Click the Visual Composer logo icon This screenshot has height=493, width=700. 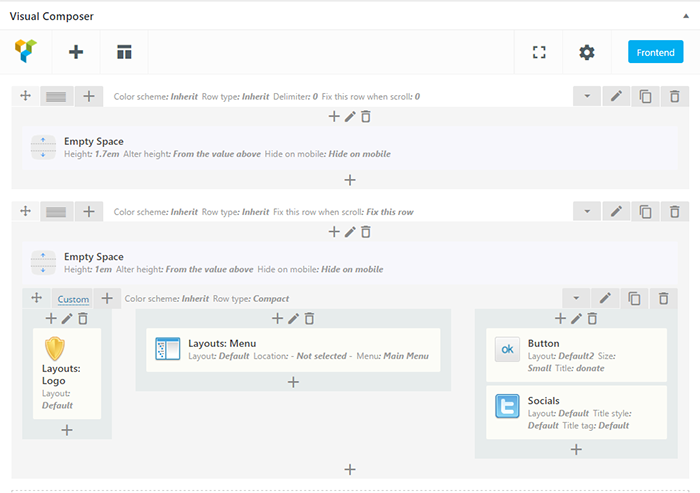pyautogui.click(x=26, y=52)
